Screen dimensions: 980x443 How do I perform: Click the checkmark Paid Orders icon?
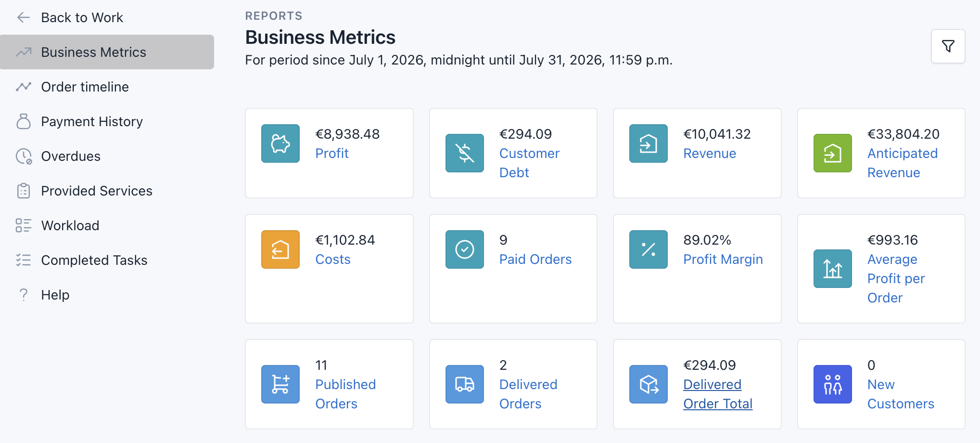pyautogui.click(x=465, y=249)
